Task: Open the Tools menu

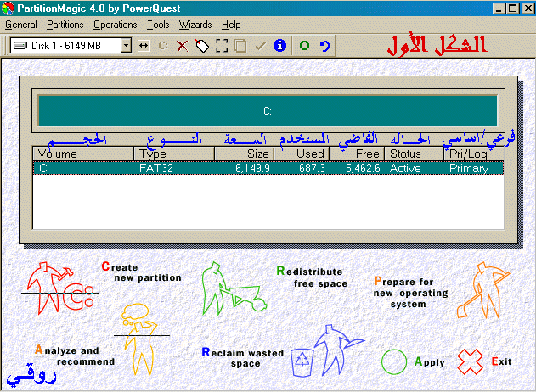Action: click(x=158, y=25)
